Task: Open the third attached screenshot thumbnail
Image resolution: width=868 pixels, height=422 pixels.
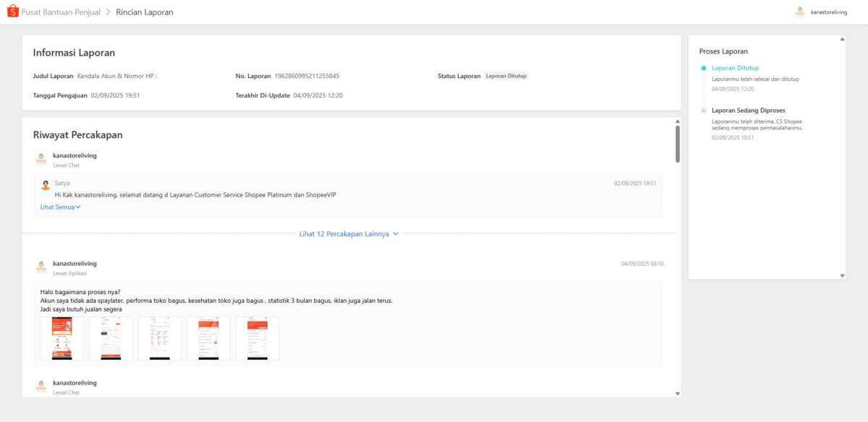Action: point(159,338)
